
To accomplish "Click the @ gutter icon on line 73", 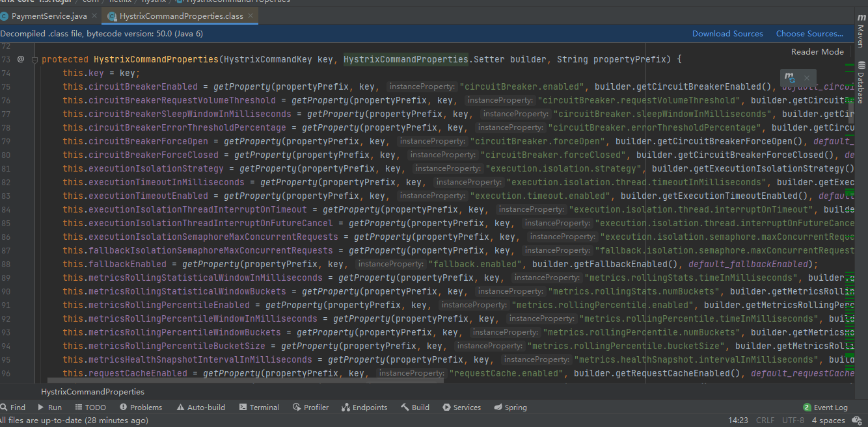I will coord(20,59).
